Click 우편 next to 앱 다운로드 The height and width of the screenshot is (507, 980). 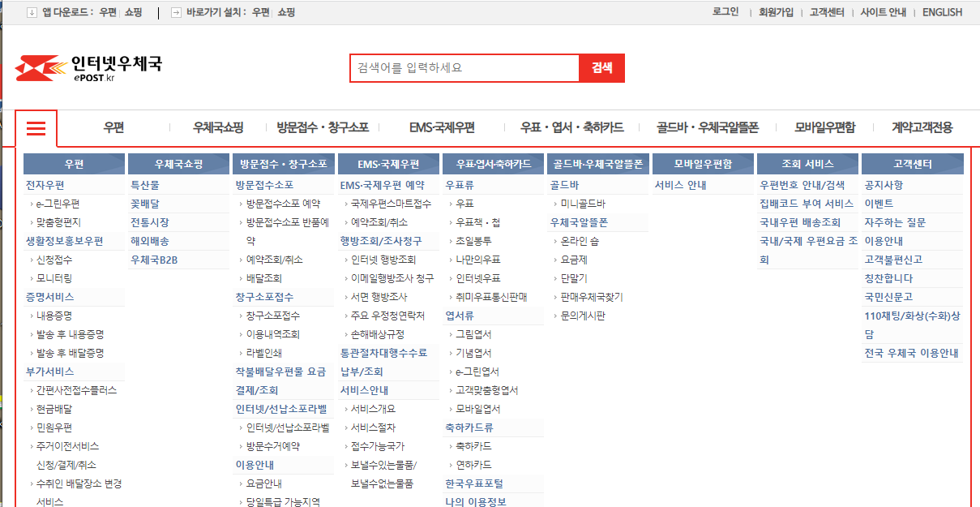[108, 12]
